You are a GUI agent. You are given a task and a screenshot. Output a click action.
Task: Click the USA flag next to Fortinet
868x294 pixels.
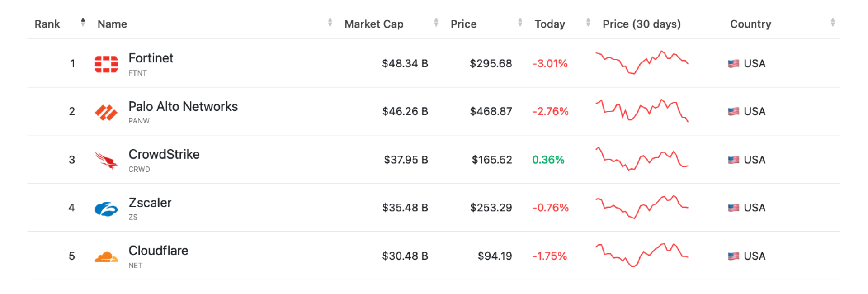coord(733,63)
